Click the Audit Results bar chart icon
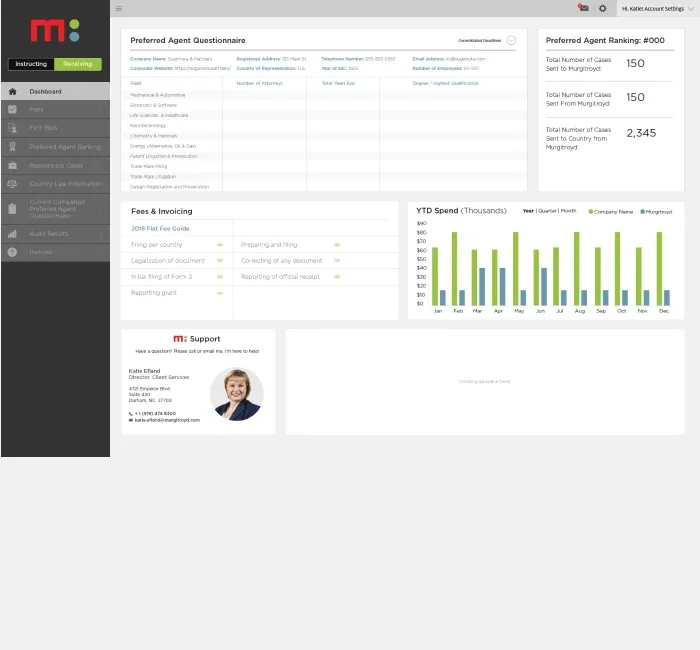The width and height of the screenshot is (700, 650). pos(12,234)
